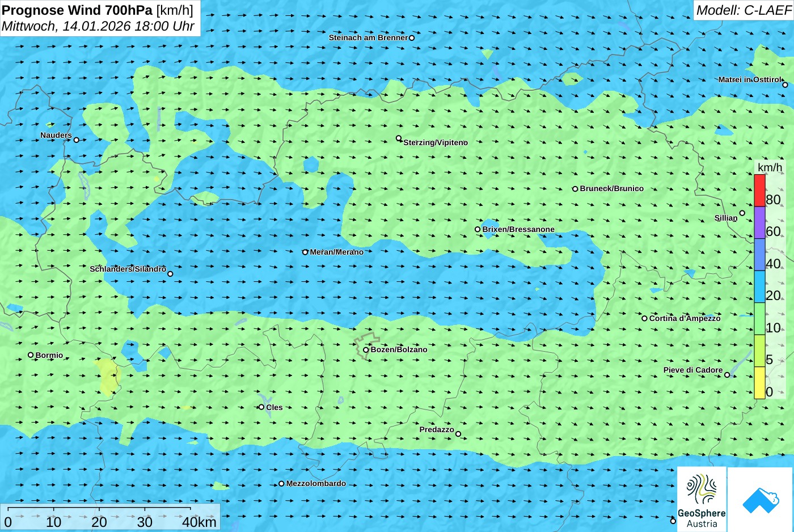Click the '40km' scale bar label
The image size is (794, 532).
point(199,522)
